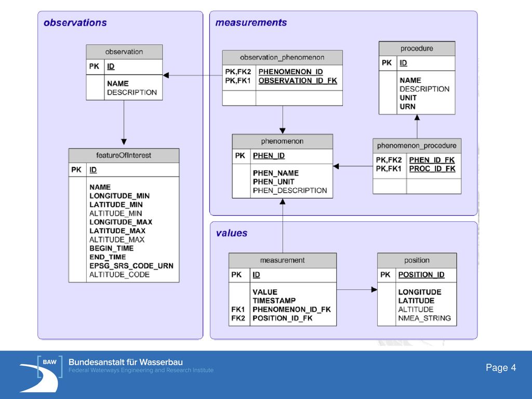Click the PHENOMENON_ID_FK field
The height and width of the screenshot is (399, 532).
click(292, 310)
